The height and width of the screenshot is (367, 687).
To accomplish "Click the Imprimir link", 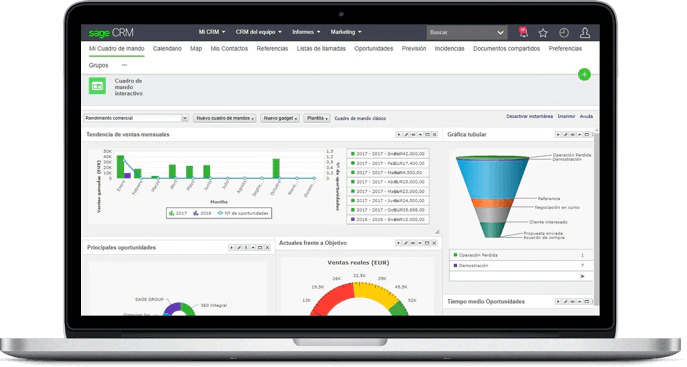I will tap(566, 116).
